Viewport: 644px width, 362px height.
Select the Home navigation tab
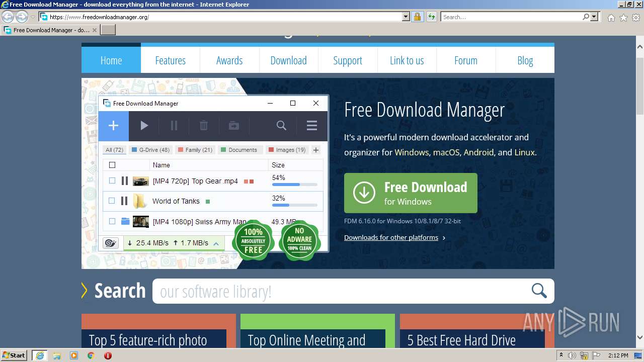111,60
